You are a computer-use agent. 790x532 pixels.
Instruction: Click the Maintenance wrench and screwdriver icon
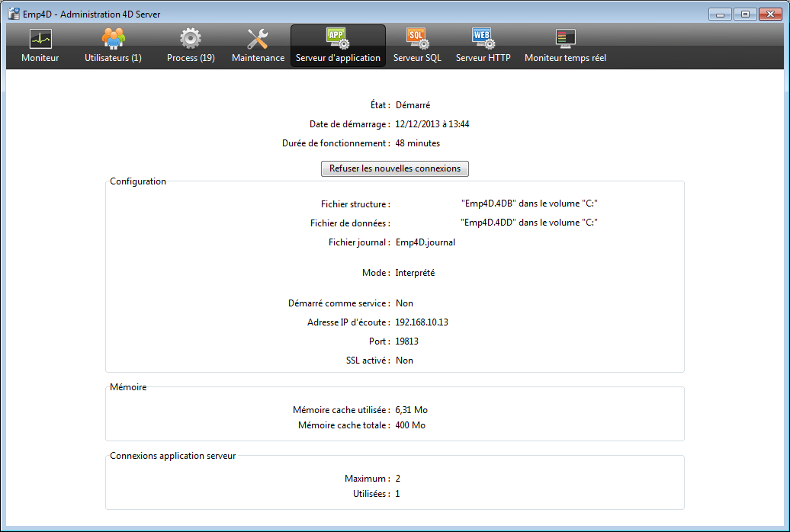click(x=258, y=39)
